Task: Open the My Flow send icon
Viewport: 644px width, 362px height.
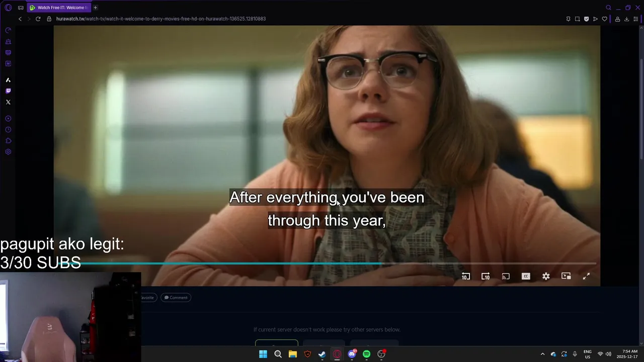Action: (595, 19)
